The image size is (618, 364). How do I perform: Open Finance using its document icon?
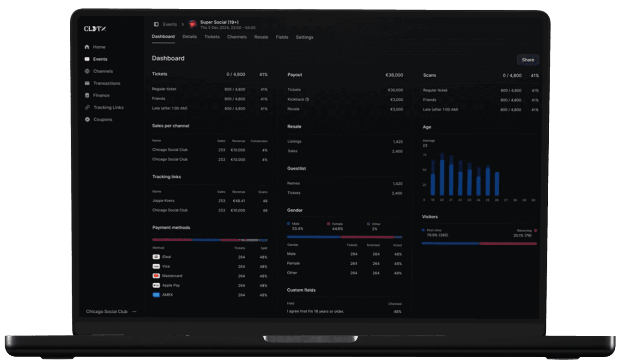tap(87, 95)
